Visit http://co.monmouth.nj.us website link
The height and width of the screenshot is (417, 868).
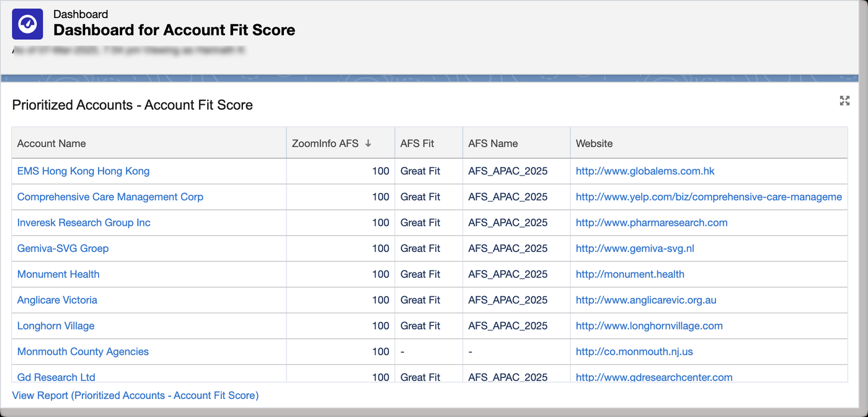tap(634, 351)
